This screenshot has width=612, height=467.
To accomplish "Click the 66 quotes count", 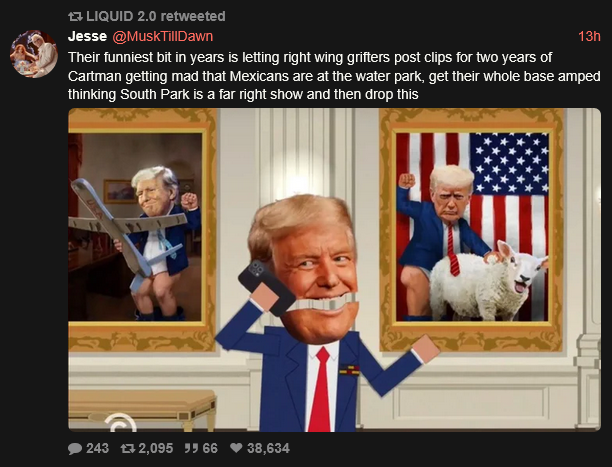I will pyautogui.click(x=210, y=448).
